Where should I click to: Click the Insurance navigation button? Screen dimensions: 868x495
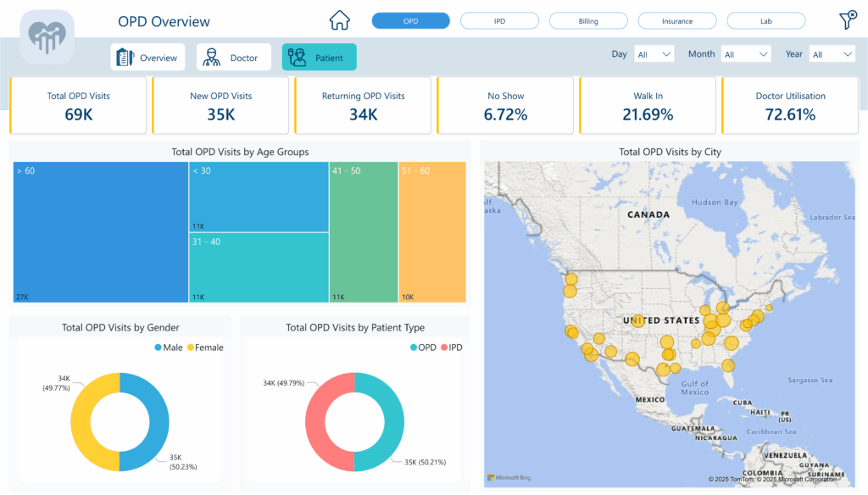coord(677,20)
